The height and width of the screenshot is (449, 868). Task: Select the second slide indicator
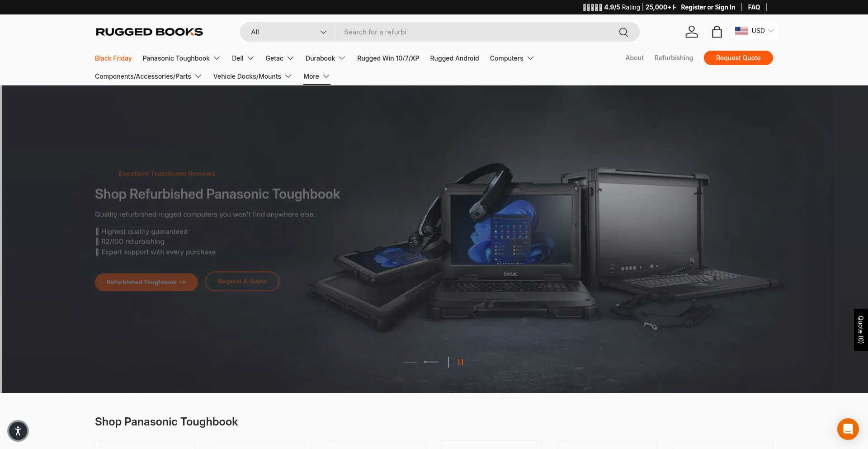[432, 362]
